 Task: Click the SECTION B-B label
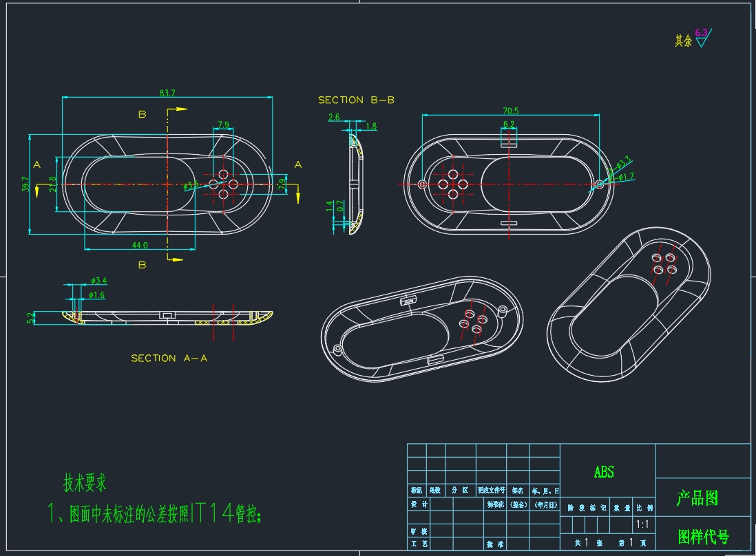click(x=356, y=100)
